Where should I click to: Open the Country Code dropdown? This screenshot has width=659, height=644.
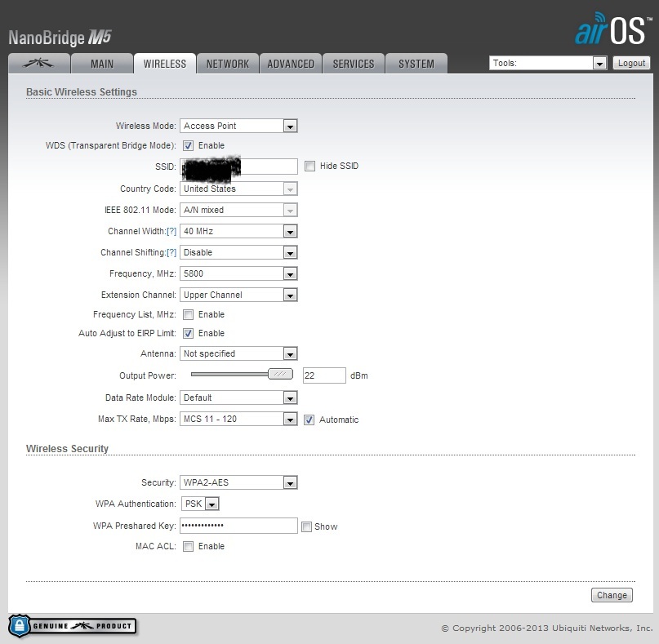coord(238,189)
